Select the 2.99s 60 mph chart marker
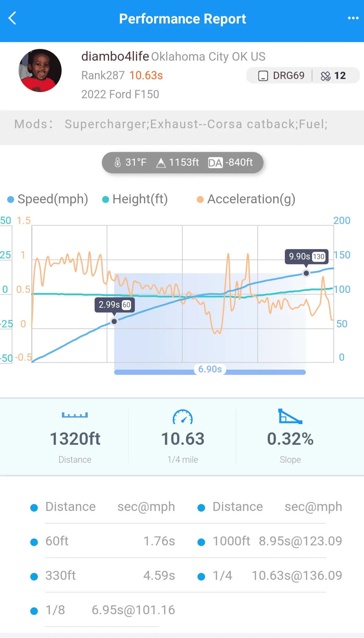The width and height of the screenshot is (364, 638). 114,321
